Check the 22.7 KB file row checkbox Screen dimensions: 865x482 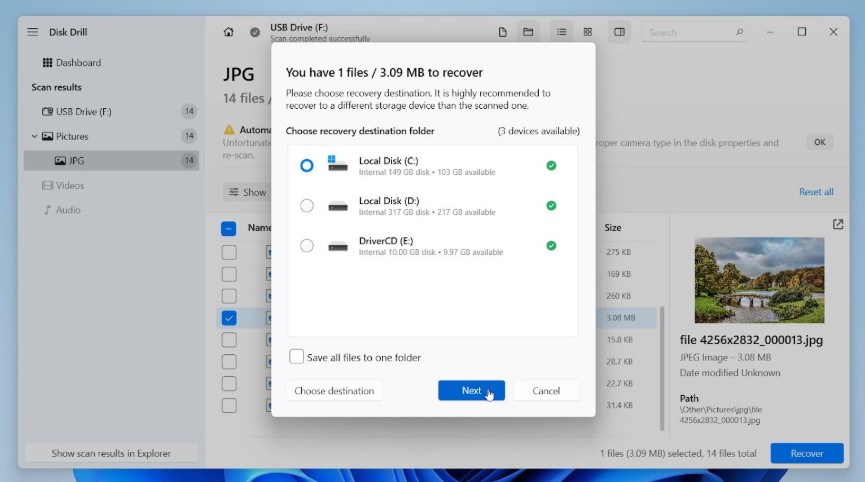click(229, 384)
